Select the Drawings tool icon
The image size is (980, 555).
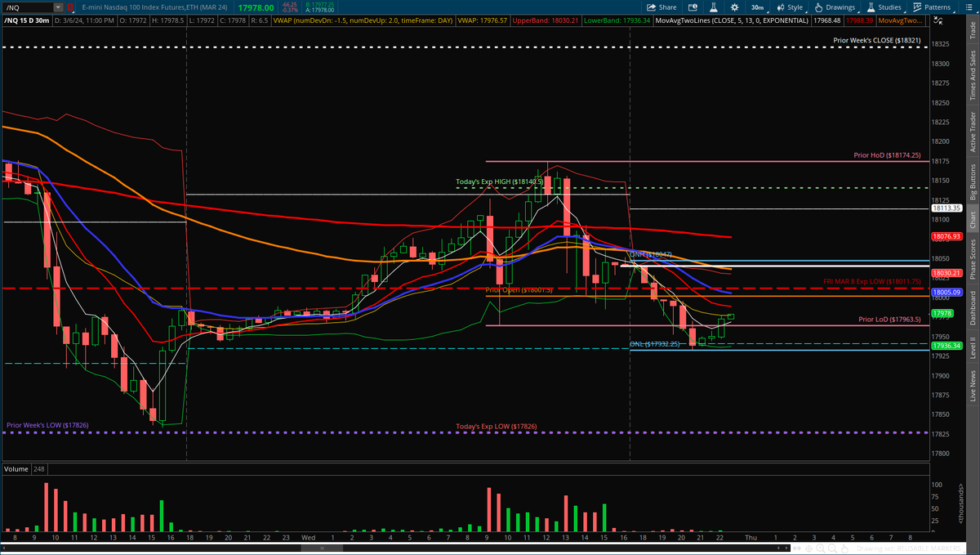tap(818, 7)
